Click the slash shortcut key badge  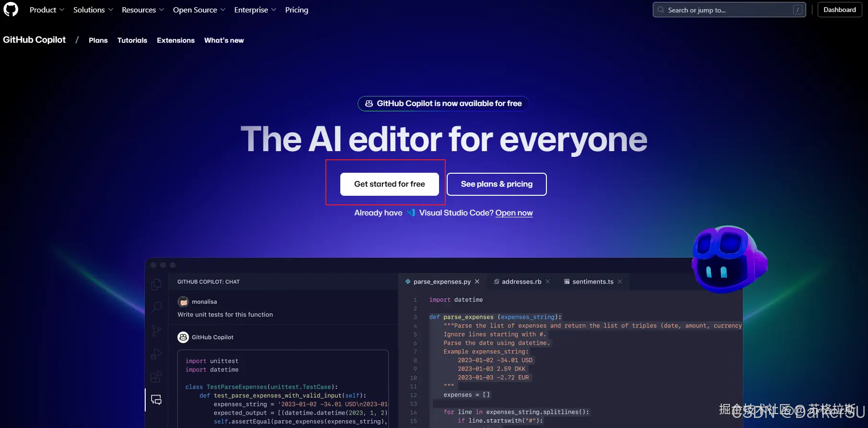[x=798, y=10]
